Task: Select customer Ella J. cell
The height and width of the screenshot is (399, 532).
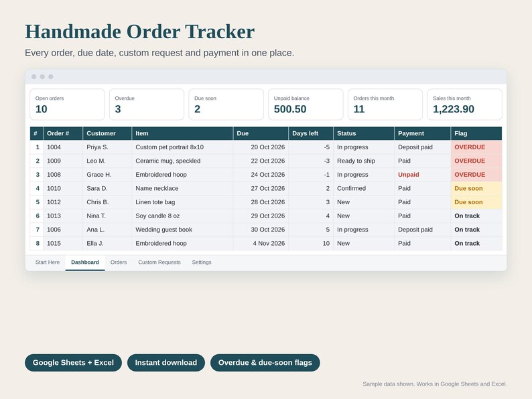Action: coord(107,244)
